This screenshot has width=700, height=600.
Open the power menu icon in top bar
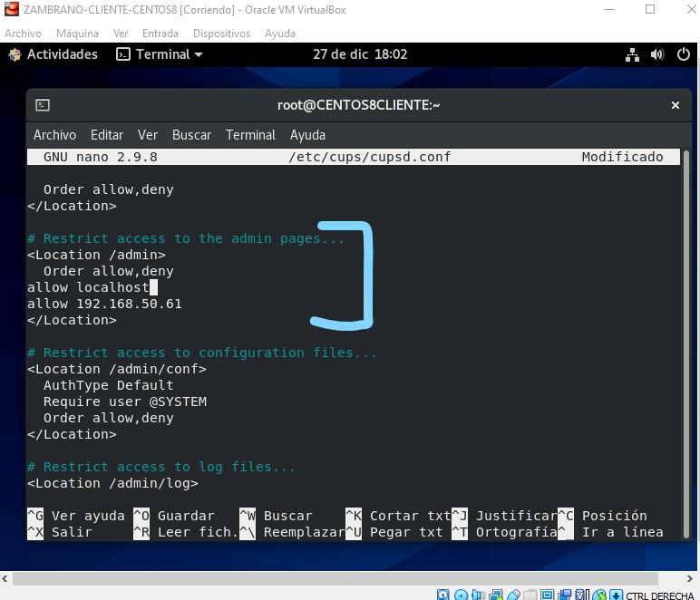click(x=684, y=54)
